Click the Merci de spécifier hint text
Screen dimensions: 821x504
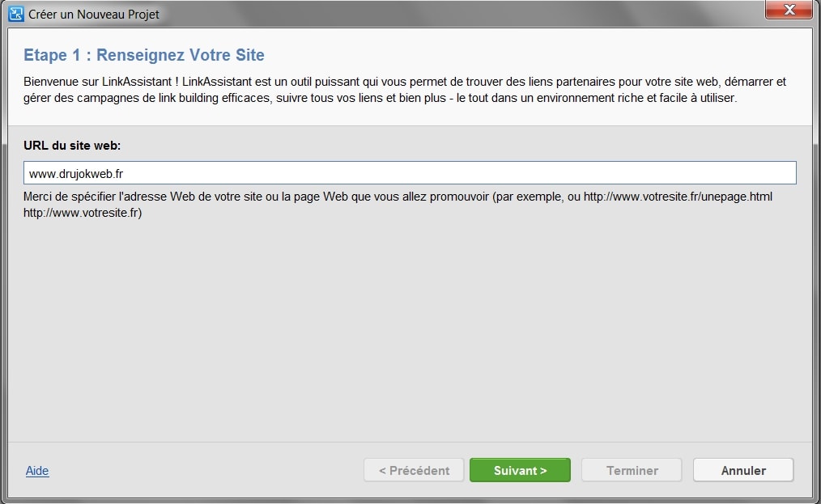pos(398,205)
